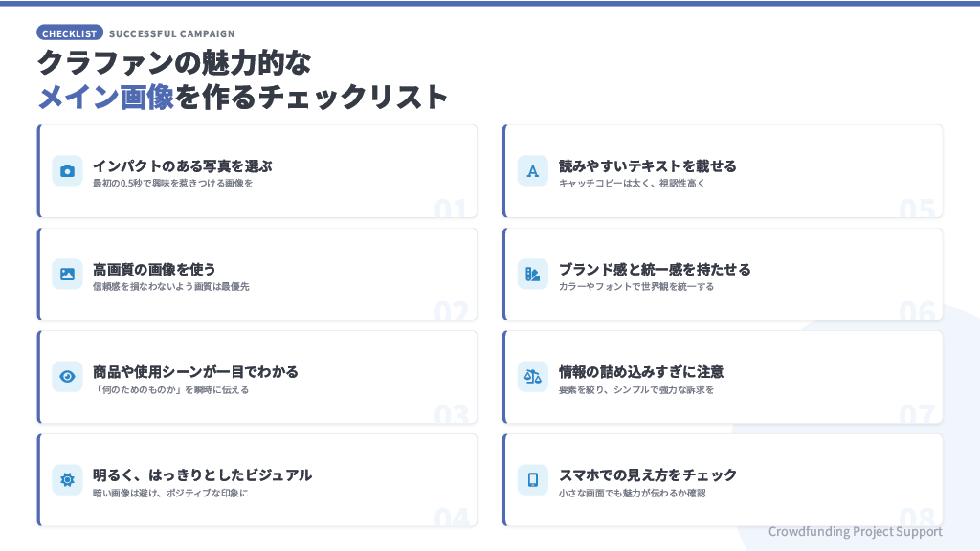Click the eye icon beside 商品や使用シーン
The image size is (980, 551).
[x=67, y=377]
